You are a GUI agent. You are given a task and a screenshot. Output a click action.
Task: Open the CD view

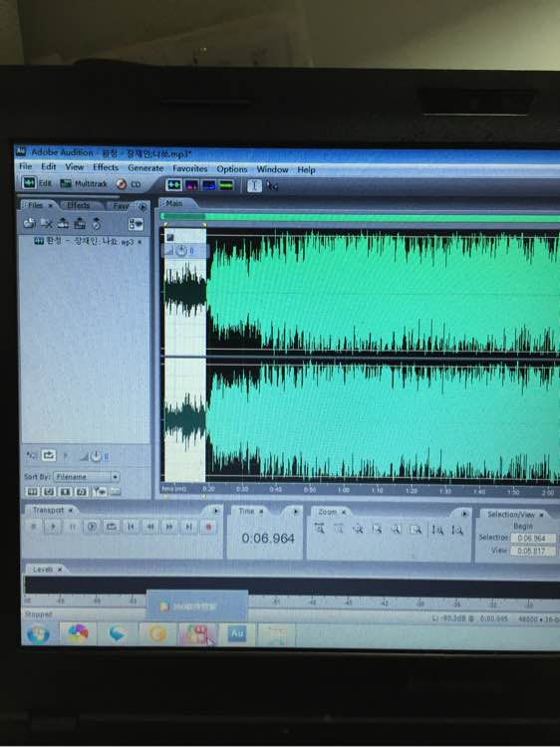pyautogui.click(x=129, y=184)
